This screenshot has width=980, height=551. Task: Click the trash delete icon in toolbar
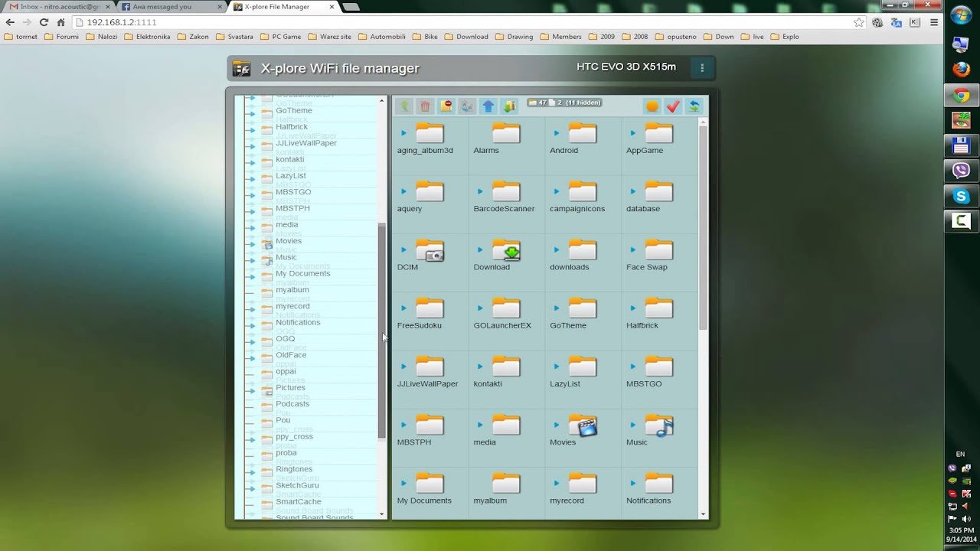pyautogui.click(x=425, y=106)
